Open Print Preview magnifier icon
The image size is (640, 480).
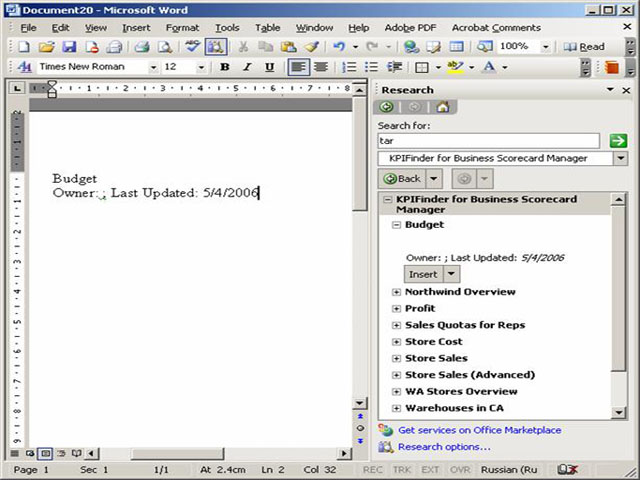point(165,47)
